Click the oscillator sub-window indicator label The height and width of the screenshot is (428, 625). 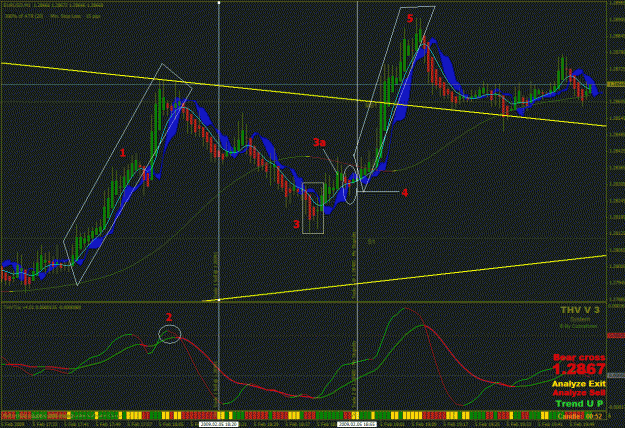point(42,307)
